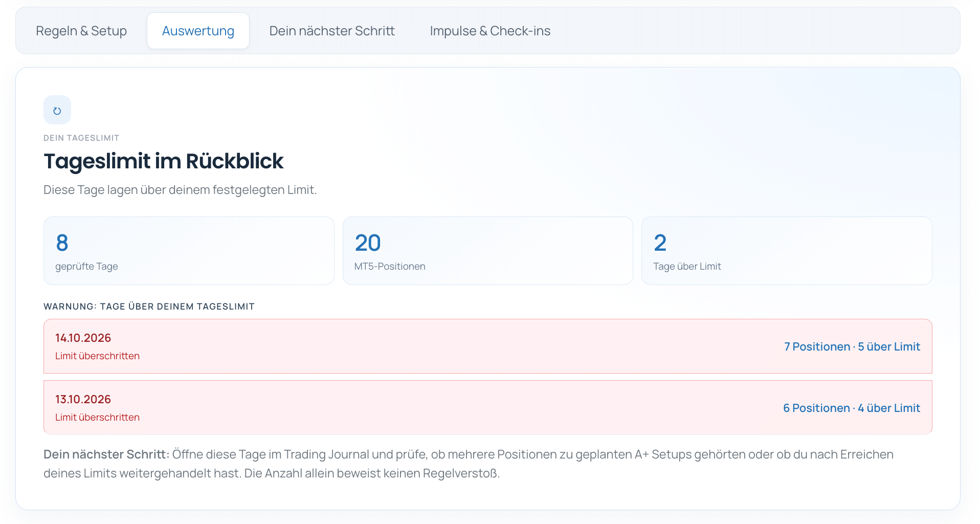Select the Auswertung tab
The height and width of the screenshot is (524, 980).
[198, 31]
